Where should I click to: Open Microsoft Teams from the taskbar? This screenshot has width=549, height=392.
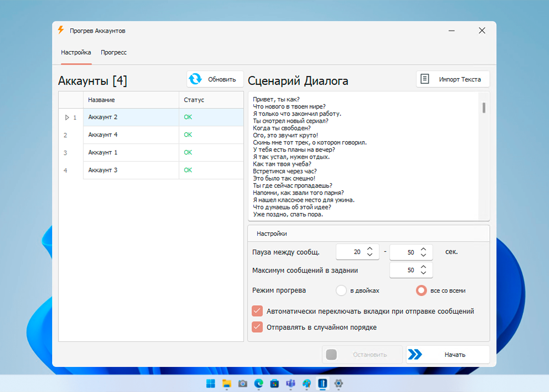point(291,383)
